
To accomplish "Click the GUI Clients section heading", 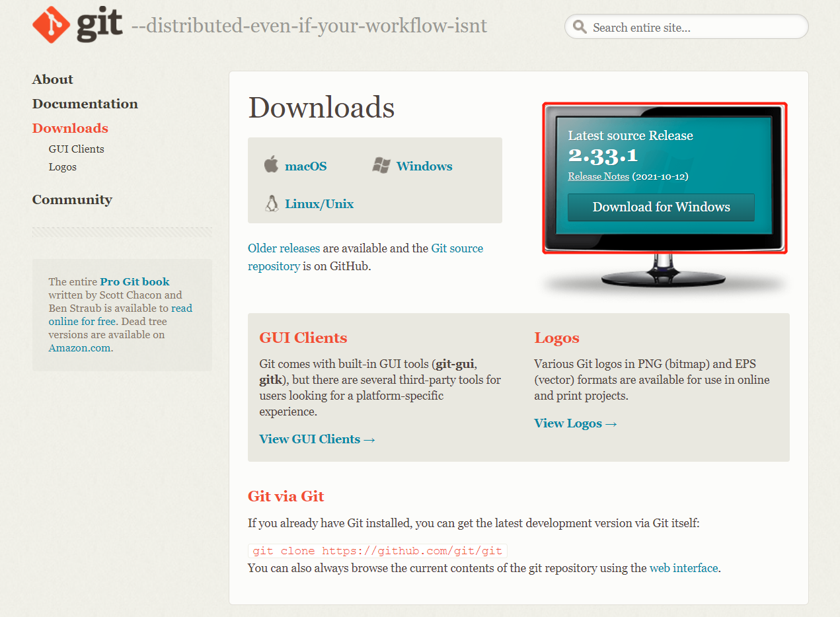I will [x=303, y=338].
